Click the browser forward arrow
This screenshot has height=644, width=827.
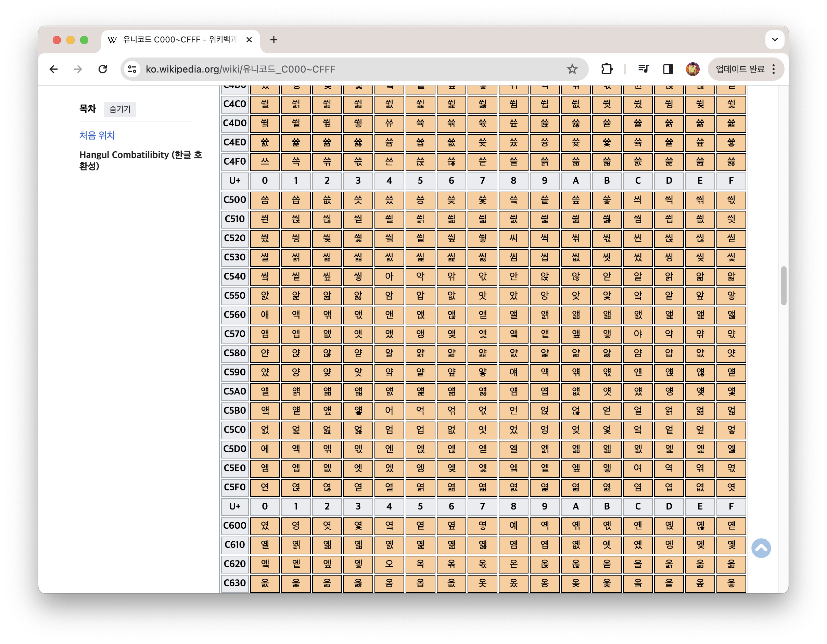[78, 69]
